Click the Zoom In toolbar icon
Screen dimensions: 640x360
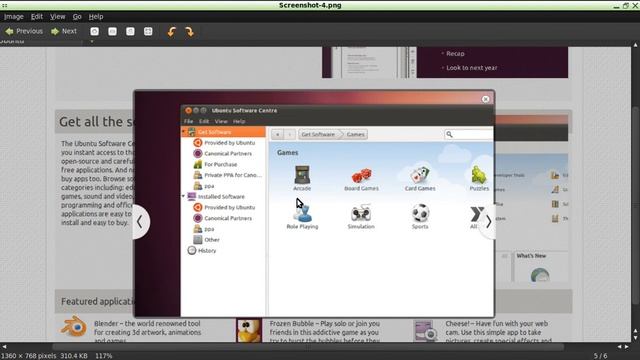(x=94, y=31)
